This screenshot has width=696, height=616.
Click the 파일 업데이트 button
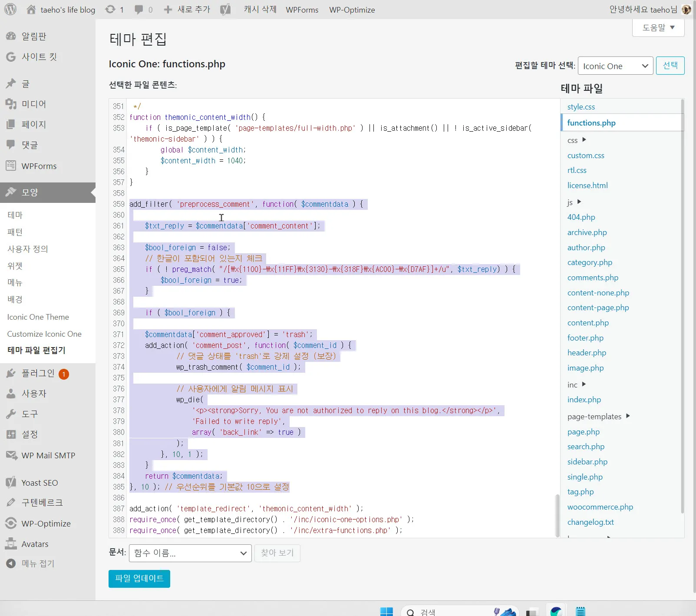pyautogui.click(x=139, y=579)
